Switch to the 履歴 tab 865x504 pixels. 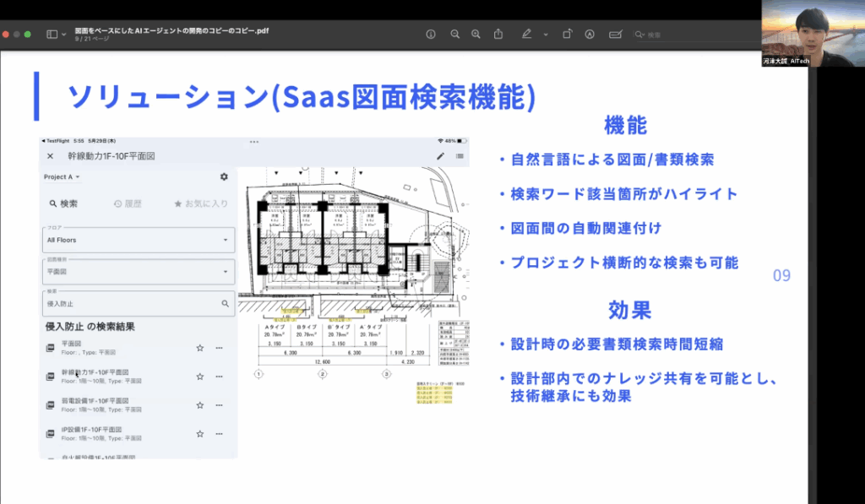tap(128, 203)
